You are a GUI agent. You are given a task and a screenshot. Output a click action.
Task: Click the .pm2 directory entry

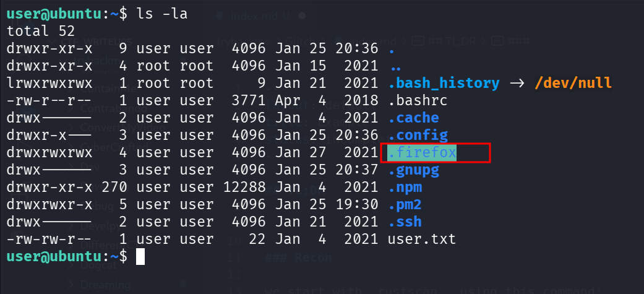click(x=405, y=204)
